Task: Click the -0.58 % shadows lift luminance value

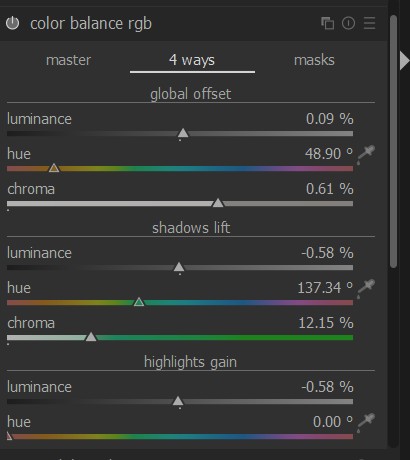Action: point(327,253)
